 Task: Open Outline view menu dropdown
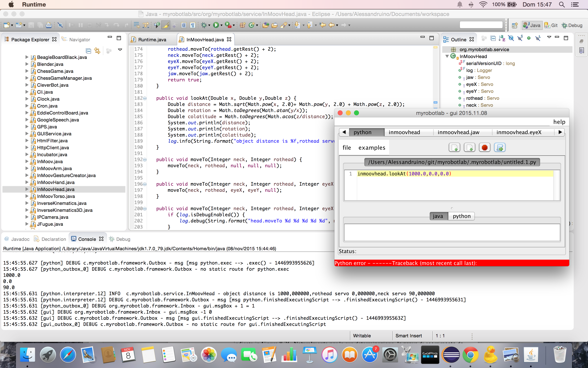pos(549,37)
